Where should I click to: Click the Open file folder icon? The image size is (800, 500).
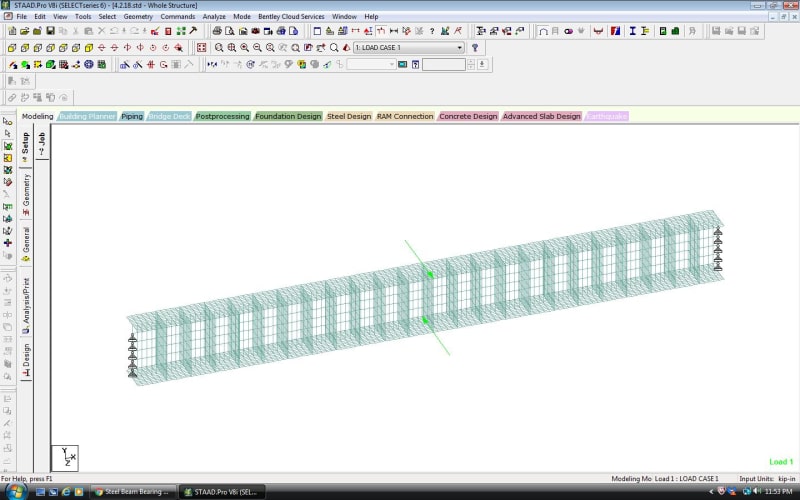(24, 31)
